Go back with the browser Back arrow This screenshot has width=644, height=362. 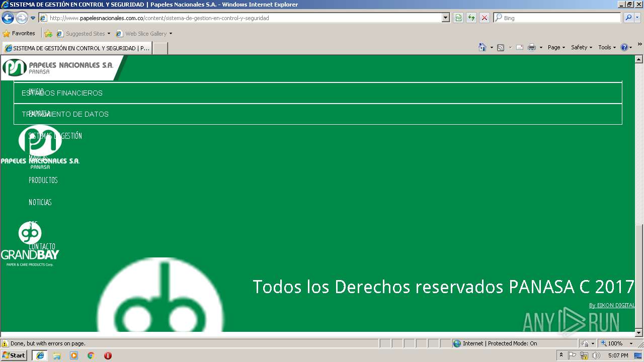[8, 18]
